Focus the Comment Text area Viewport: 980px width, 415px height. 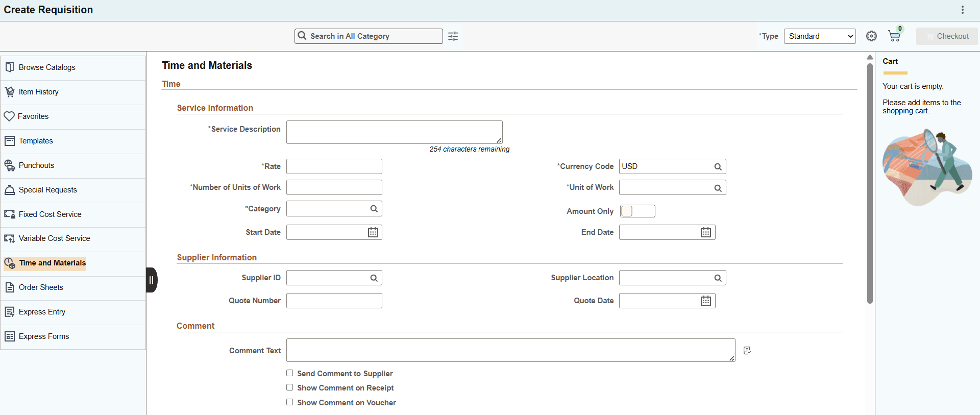coord(511,350)
